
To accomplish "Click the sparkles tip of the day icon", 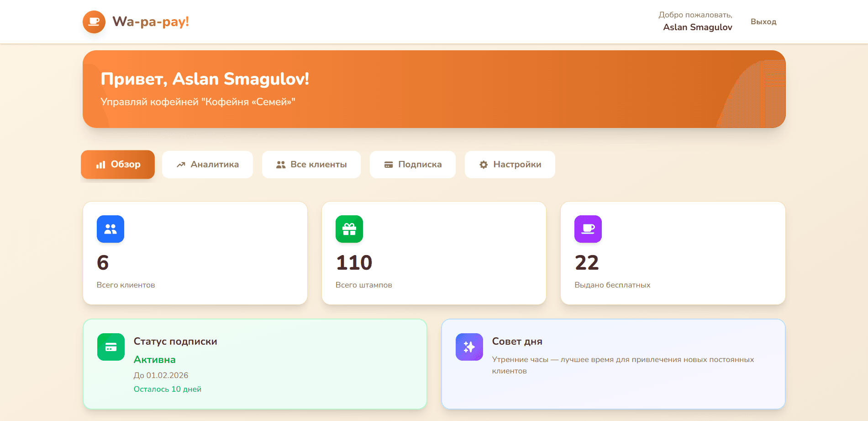I will tap(469, 347).
